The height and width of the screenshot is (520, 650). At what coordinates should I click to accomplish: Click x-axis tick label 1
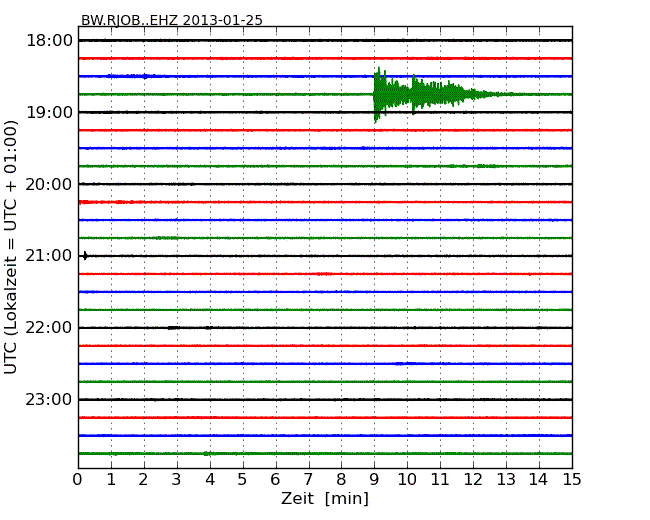111,479
